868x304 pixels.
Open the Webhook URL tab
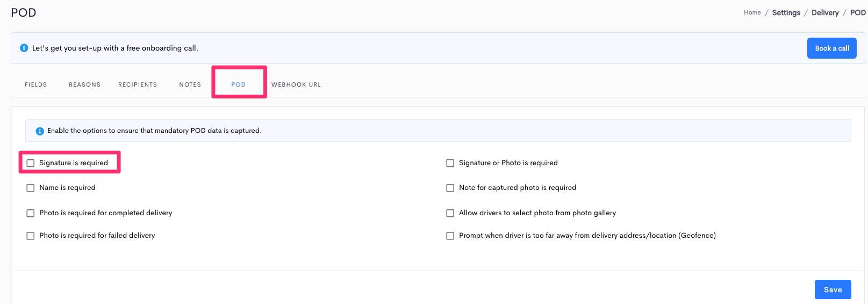296,84
